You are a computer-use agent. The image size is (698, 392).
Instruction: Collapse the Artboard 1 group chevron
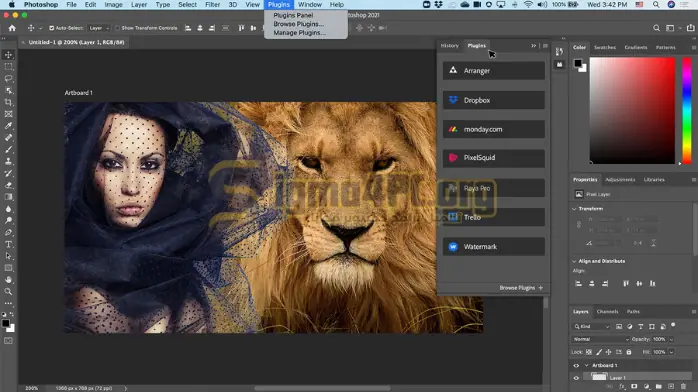[587, 366]
